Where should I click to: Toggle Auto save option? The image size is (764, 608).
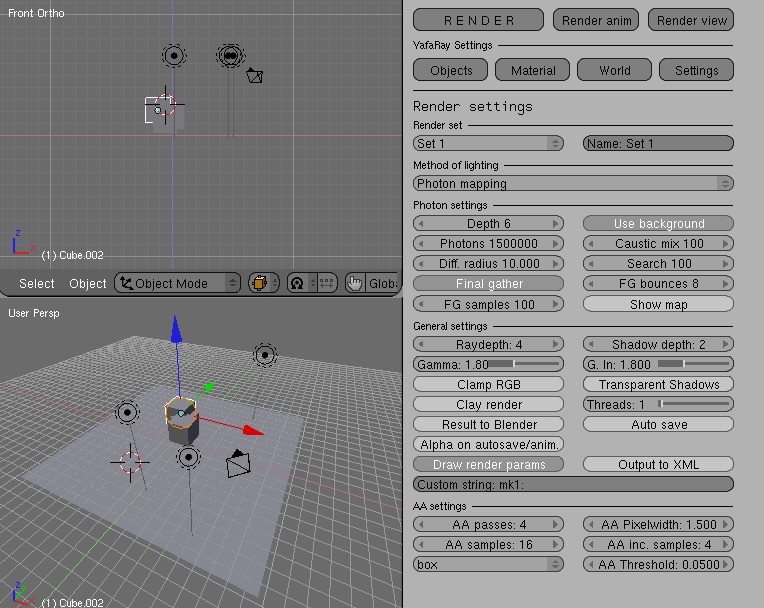click(x=658, y=424)
